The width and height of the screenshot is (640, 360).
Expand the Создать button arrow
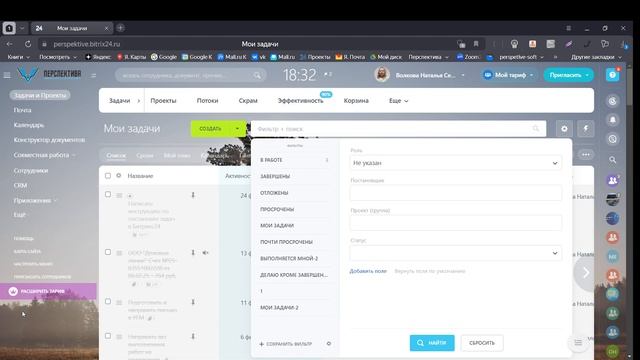click(237, 129)
